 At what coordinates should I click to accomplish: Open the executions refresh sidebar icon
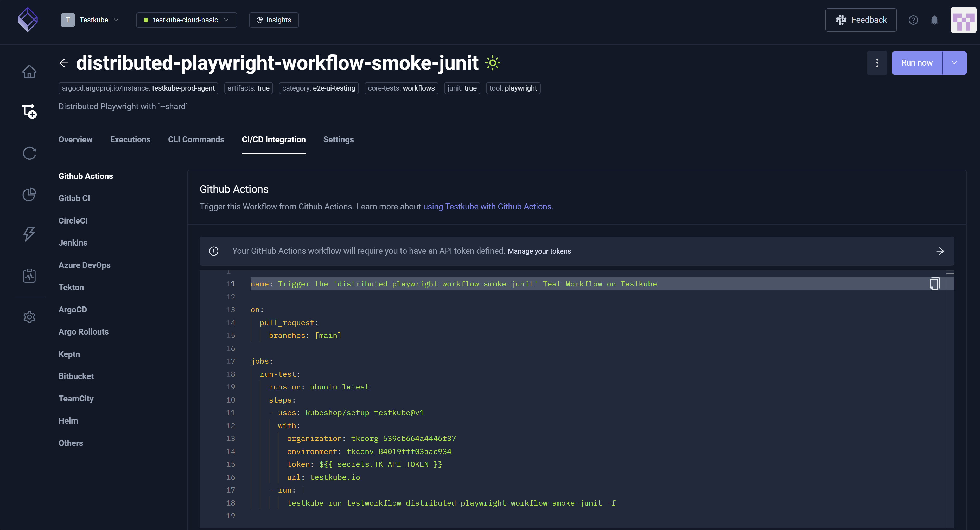(29, 153)
